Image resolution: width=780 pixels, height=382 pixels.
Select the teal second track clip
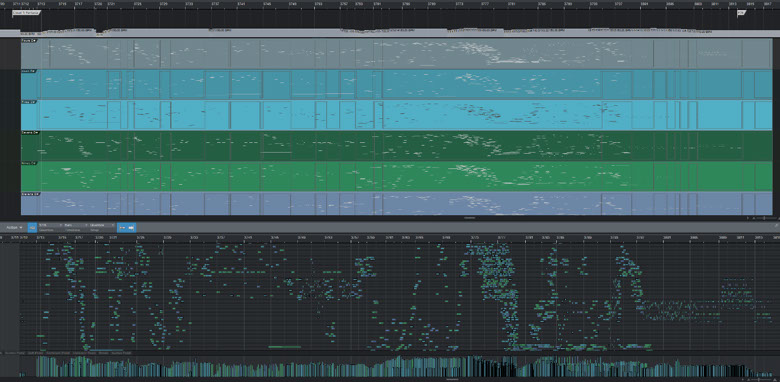pyautogui.click(x=396, y=85)
